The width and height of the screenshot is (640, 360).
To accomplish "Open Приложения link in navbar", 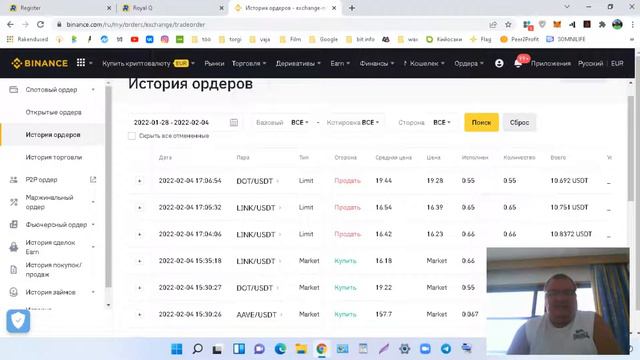I will [x=551, y=63].
